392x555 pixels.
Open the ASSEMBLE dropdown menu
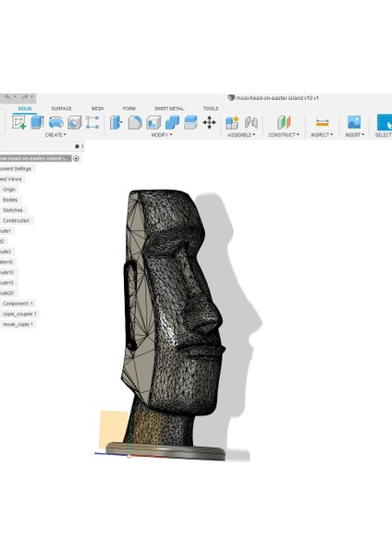pos(241,135)
